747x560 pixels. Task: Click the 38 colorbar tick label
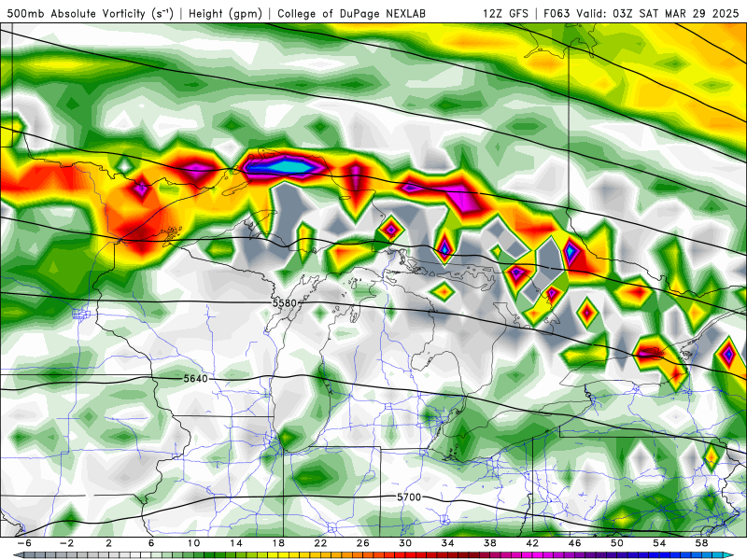489,543
